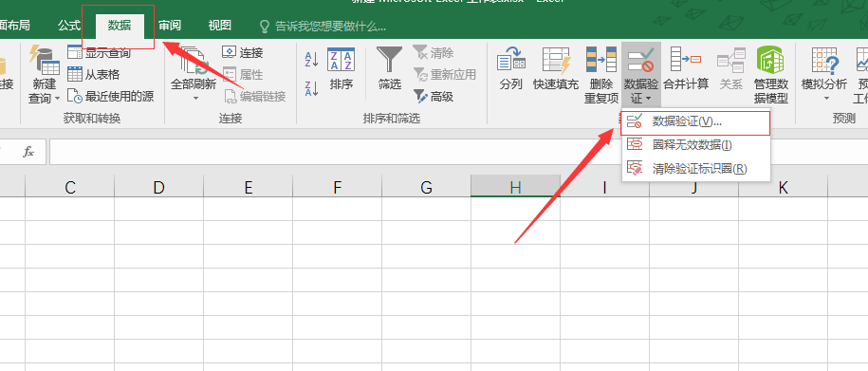Open the Data ribbon tab
The height and width of the screenshot is (371, 868).
pyautogui.click(x=120, y=25)
